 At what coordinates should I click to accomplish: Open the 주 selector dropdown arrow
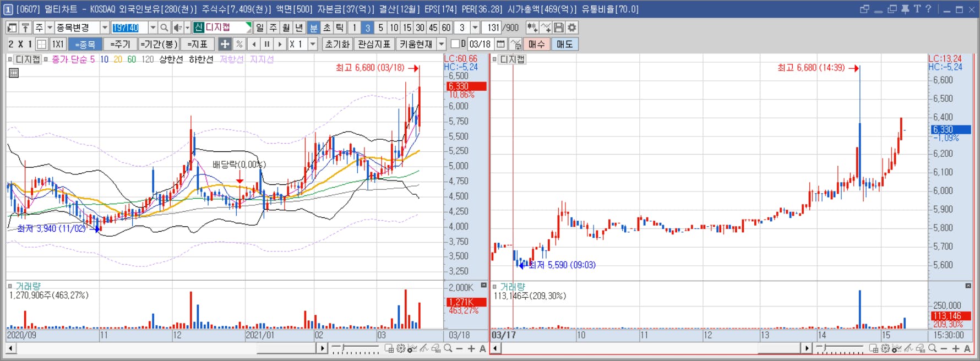[x=50, y=28]
